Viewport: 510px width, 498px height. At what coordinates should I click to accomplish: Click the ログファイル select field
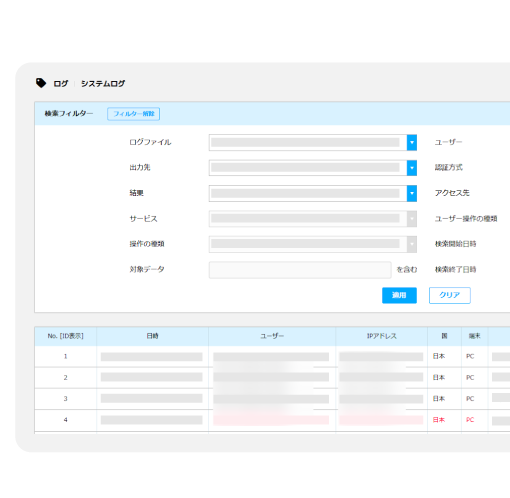313,143
